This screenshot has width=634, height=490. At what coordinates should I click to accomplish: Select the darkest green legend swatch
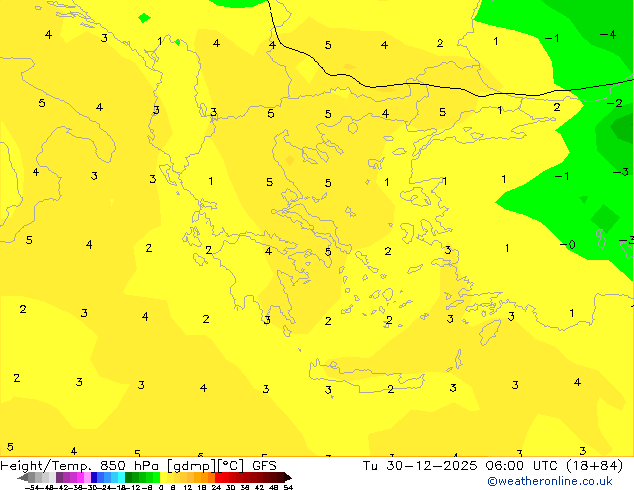click(128, 477)
